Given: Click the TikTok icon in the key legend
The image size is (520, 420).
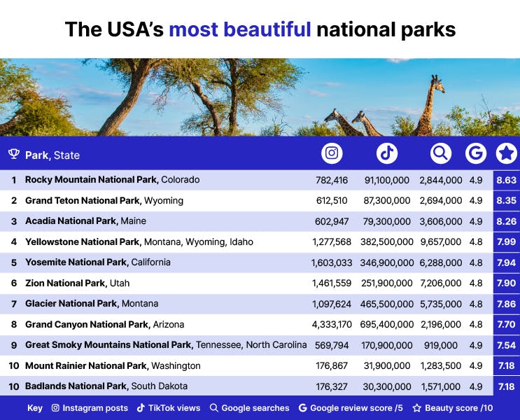Looking at the screenshot, I should point(141,408).
